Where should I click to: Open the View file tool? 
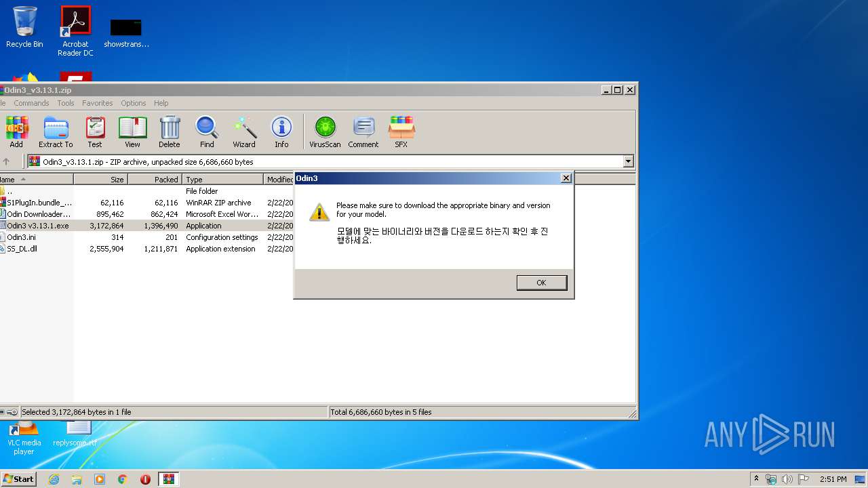pyautogui.click(x=132, y=132)
